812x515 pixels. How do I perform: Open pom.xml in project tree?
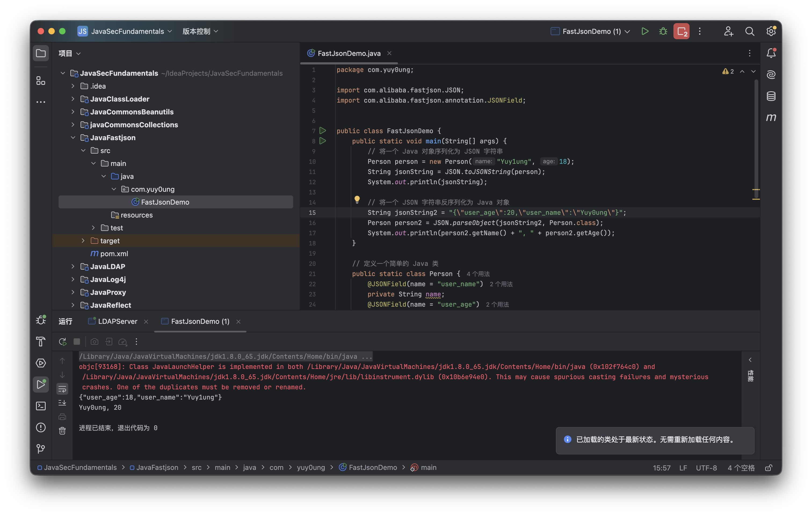pyautogui.click(x=114, y=254)
